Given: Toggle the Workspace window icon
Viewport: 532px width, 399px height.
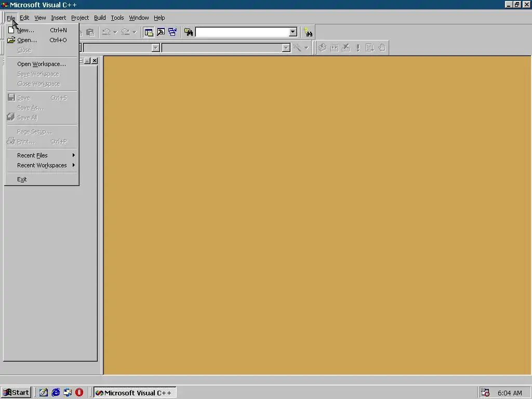Looking at the screenshot, I should point(149,32).
